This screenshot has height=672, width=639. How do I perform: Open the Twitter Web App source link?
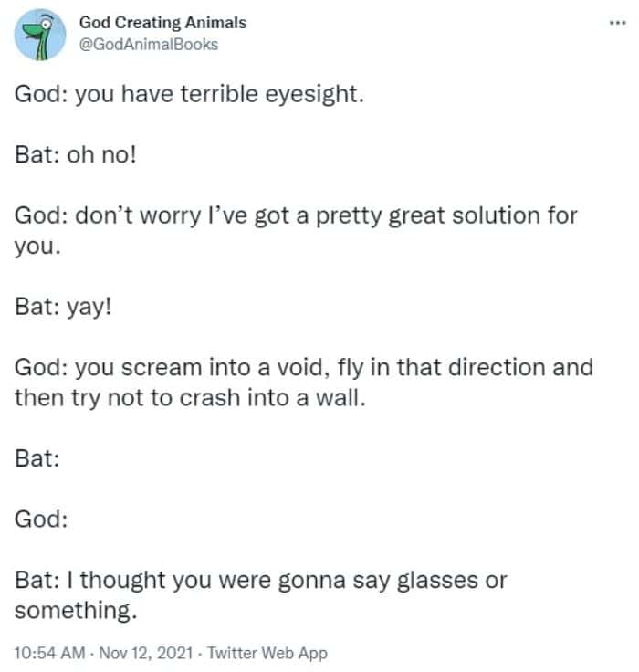(x=267, y=653)
